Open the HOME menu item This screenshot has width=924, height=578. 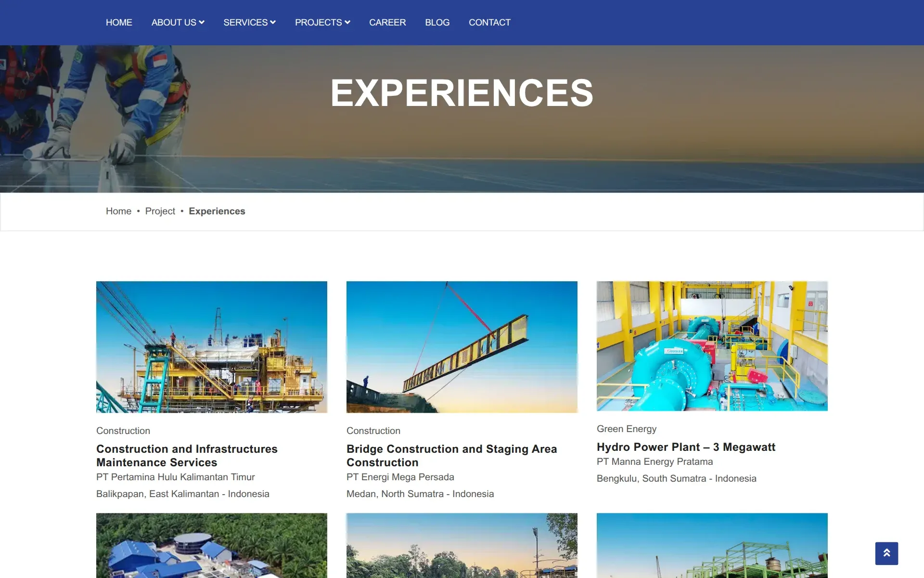[x=119, y=23]
